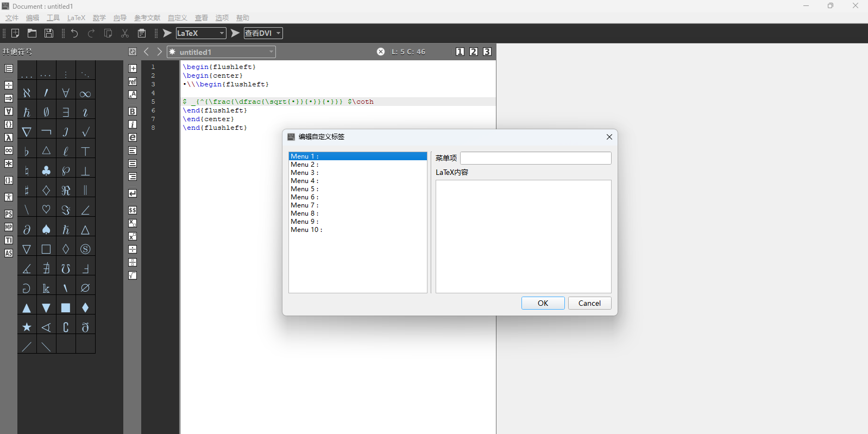Click the Paste clipboard icon
Image resolution: width=868 pixels, height=434 pixels.
point(142,33)
